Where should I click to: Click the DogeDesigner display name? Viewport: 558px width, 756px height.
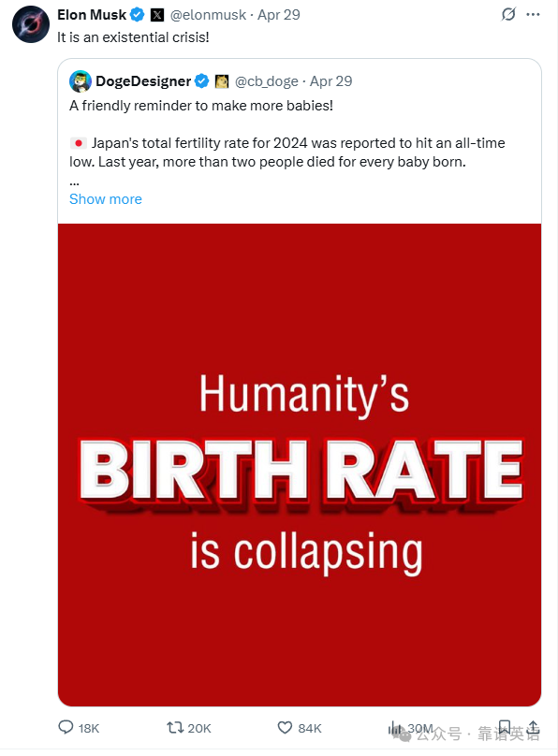click(x=143, y=81)
